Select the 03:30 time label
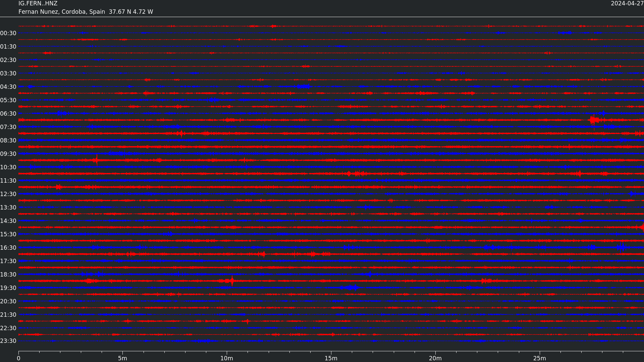This screenshot has width=644, height=362. pos(8,73)
